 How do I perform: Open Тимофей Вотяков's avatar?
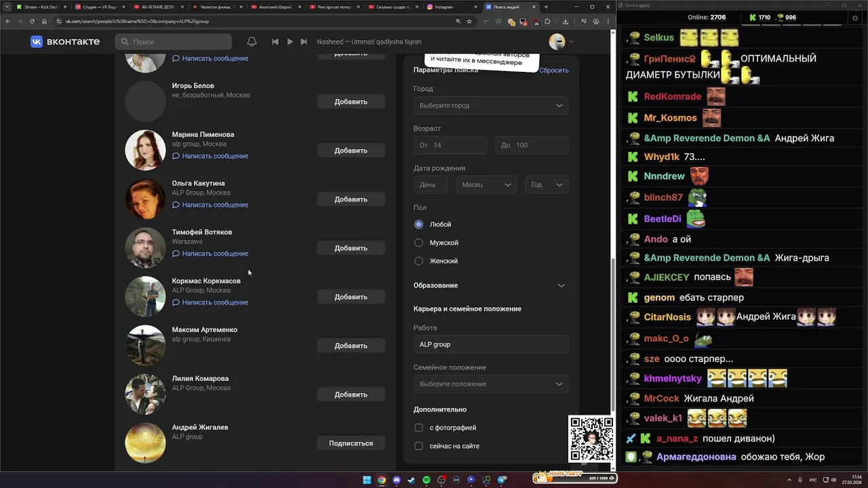(x=145, y=247)
